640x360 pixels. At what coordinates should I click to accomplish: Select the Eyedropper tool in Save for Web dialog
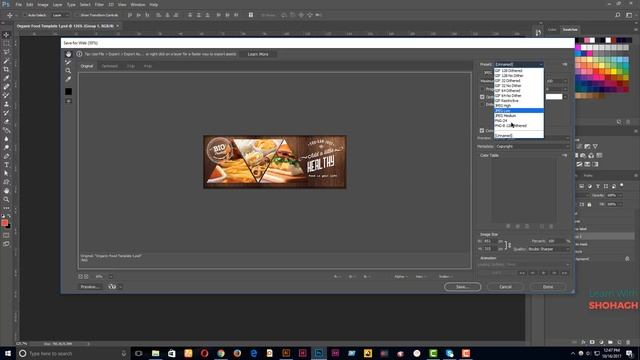pyautogui.click(x=68, y=79)
